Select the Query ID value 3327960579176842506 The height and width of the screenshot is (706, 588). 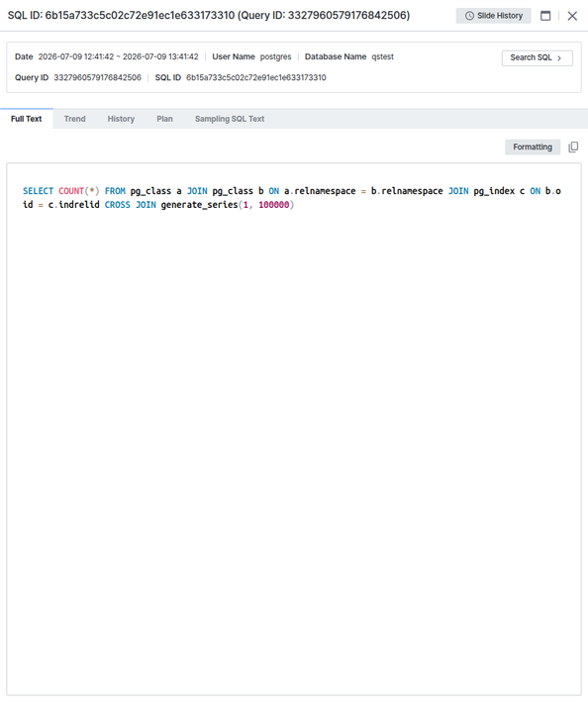coord(98,77)
